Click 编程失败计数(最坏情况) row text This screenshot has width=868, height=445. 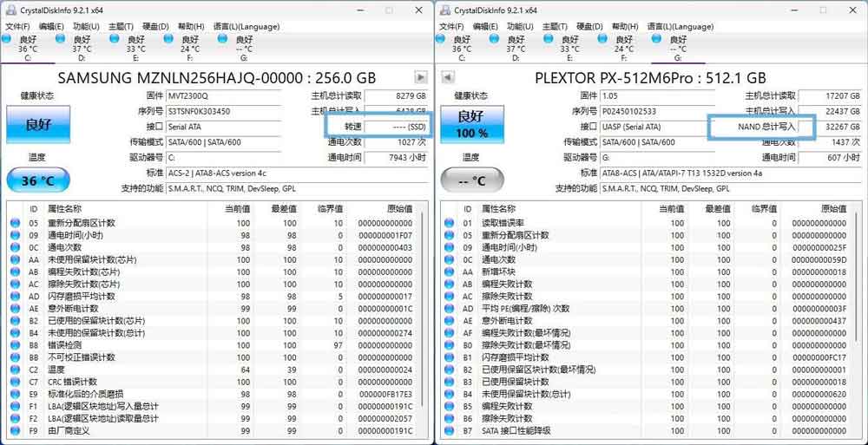[526, 333]
